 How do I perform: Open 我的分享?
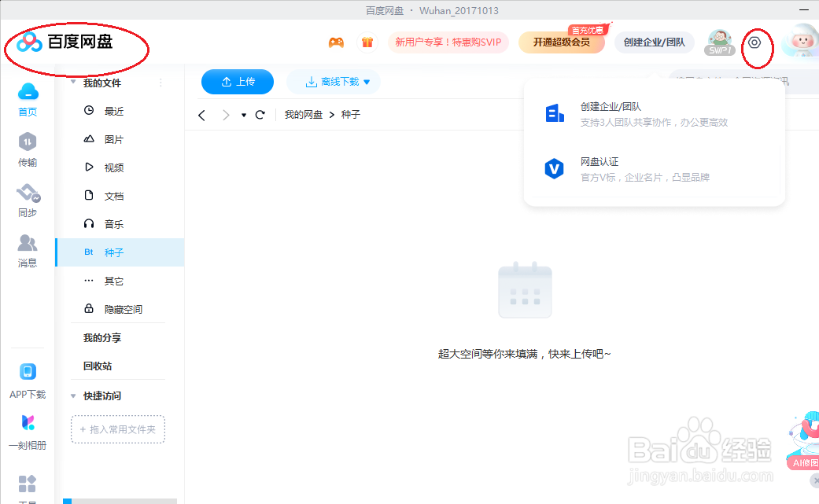pyautogui.click(x=101, y=338)
